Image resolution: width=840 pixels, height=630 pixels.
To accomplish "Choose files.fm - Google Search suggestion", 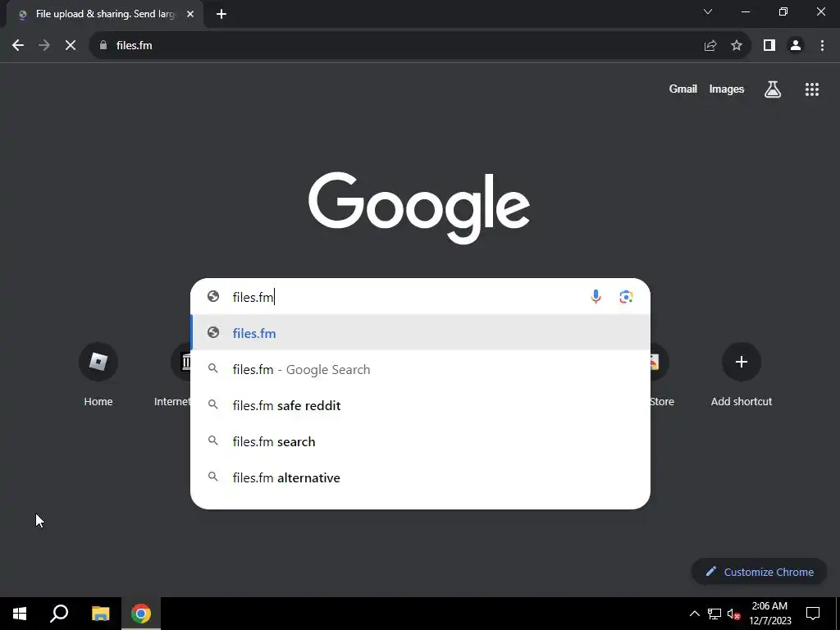I will [421, 369].
